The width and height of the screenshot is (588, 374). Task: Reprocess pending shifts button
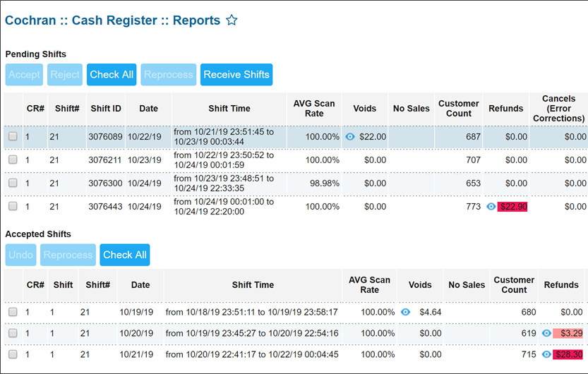click(169, 75)
